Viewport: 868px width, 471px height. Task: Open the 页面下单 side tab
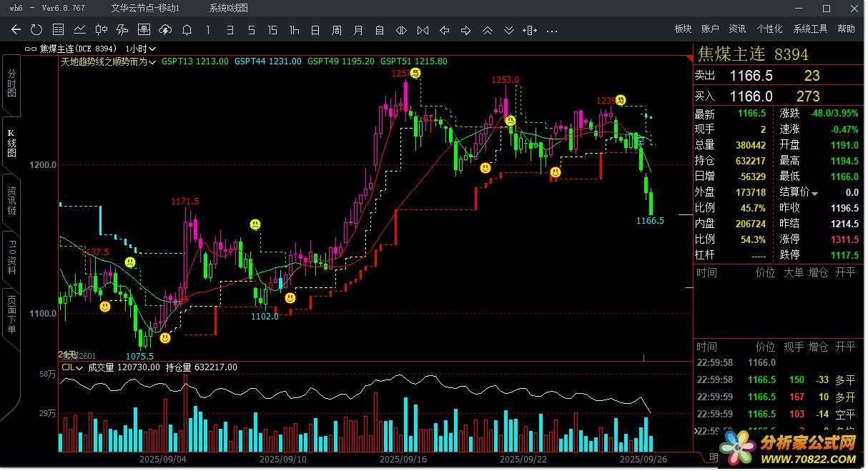pos(11,315)
